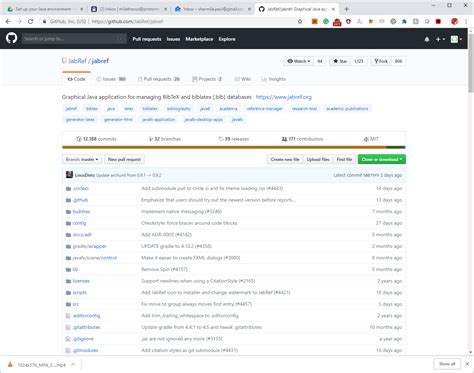474x373 pixels.
Task: Reload the page
Action: click(x=30, y=21)
